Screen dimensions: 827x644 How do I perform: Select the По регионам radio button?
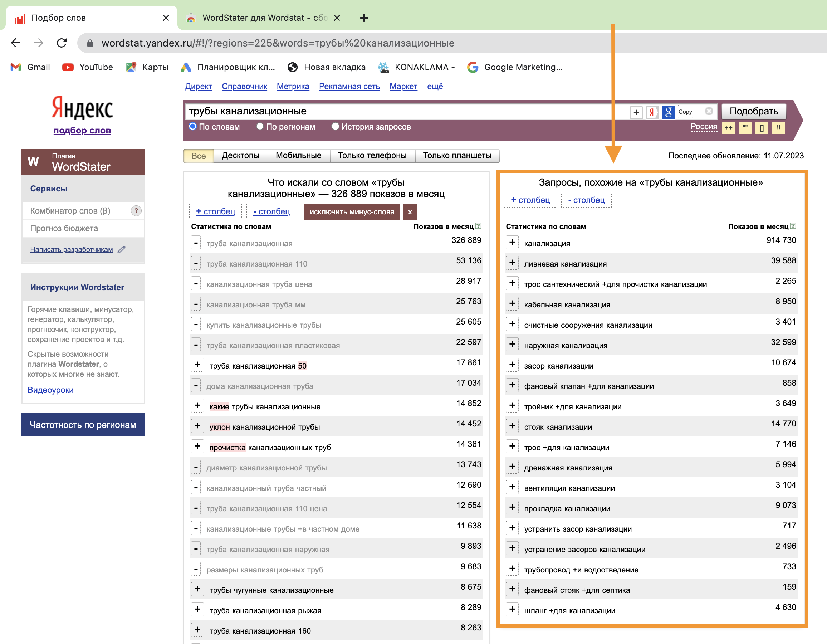coord(260,127)
